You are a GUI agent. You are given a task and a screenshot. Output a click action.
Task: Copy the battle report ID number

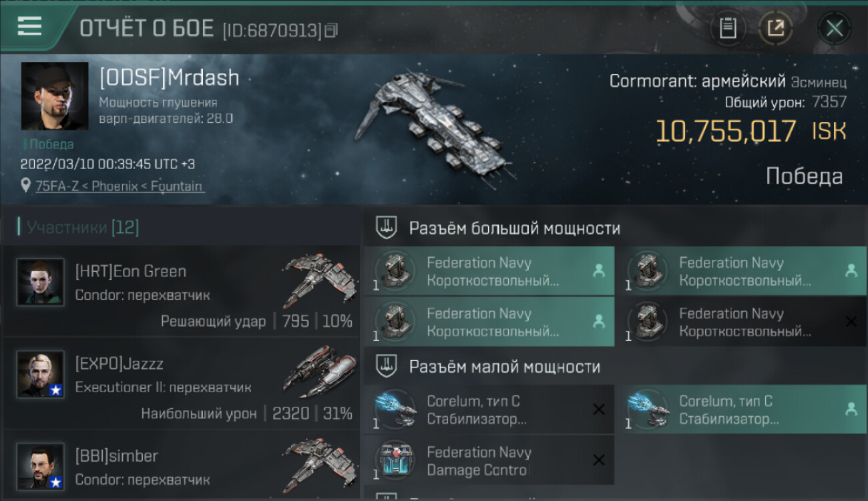[x=332, y=30]
